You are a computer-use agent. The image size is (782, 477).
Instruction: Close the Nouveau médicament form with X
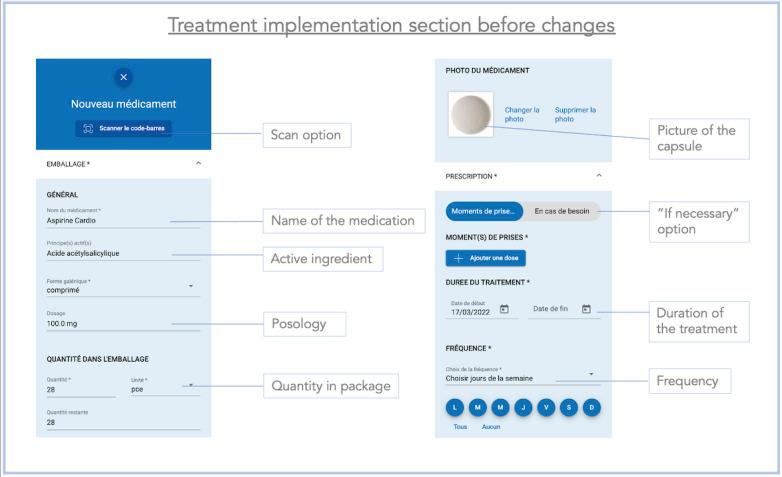click(123, 77)
